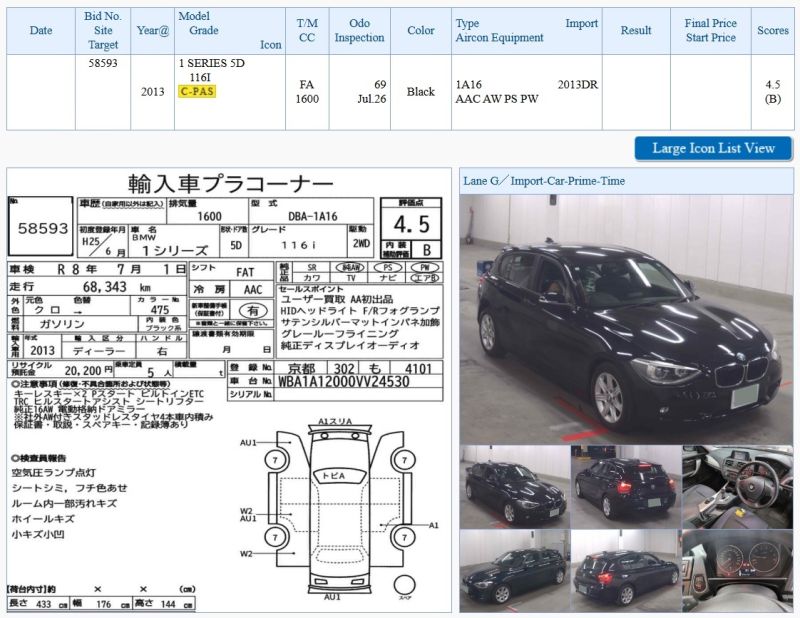Click the 4.5 (B) score cell
800x618 pixels.
pyautogui.click(x=772, y=92)
